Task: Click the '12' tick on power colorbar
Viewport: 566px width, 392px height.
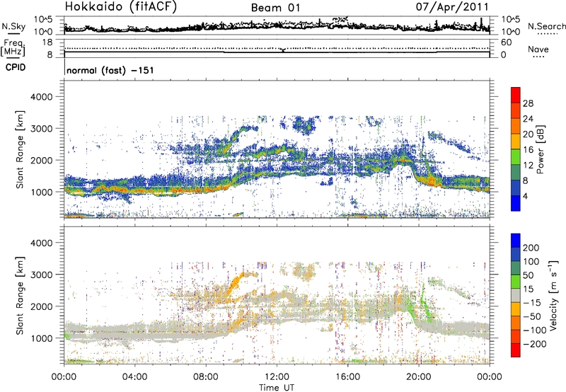Action: coord(528,166)
